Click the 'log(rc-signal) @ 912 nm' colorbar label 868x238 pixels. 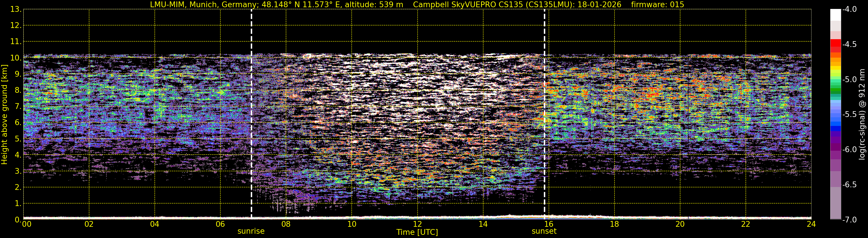(x=862, y=114)
